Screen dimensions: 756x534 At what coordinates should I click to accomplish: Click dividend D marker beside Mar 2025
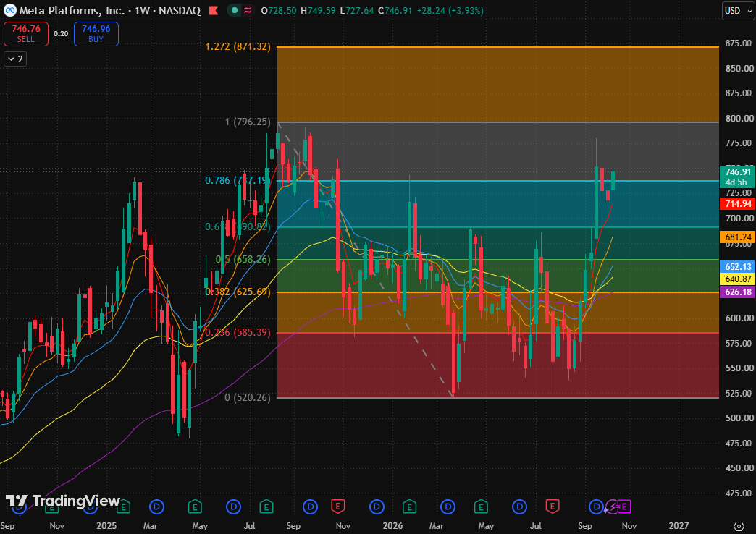156,507
